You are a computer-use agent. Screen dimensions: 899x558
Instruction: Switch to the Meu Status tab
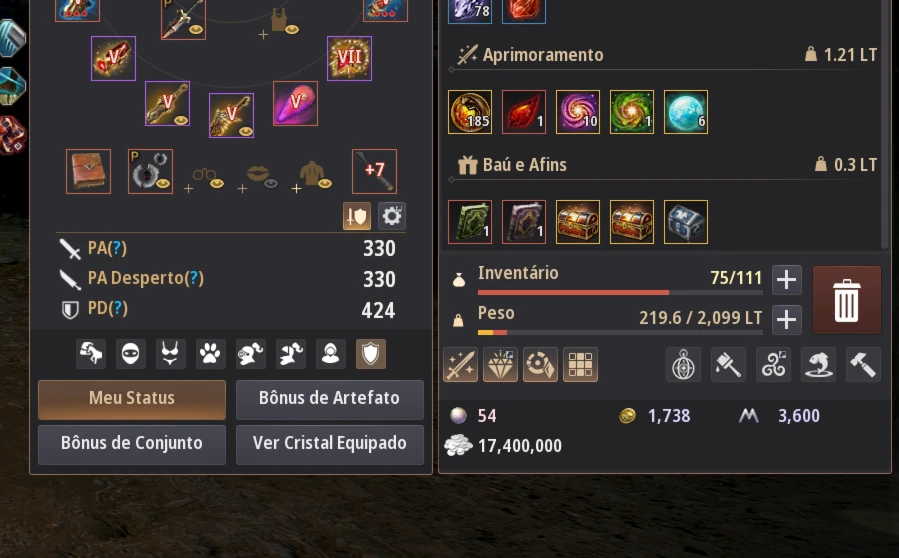(x=132, y=399)
